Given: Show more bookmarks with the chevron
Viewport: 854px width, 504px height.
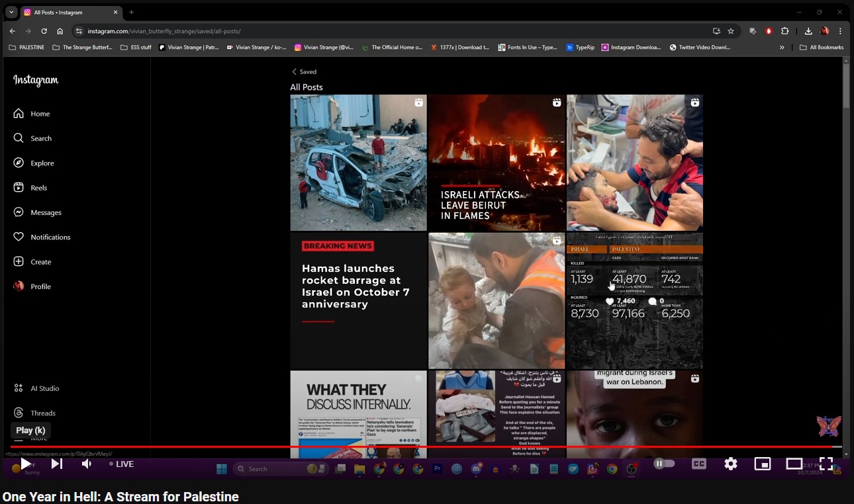Looking at the screenshot, I should tap(782, 48).
